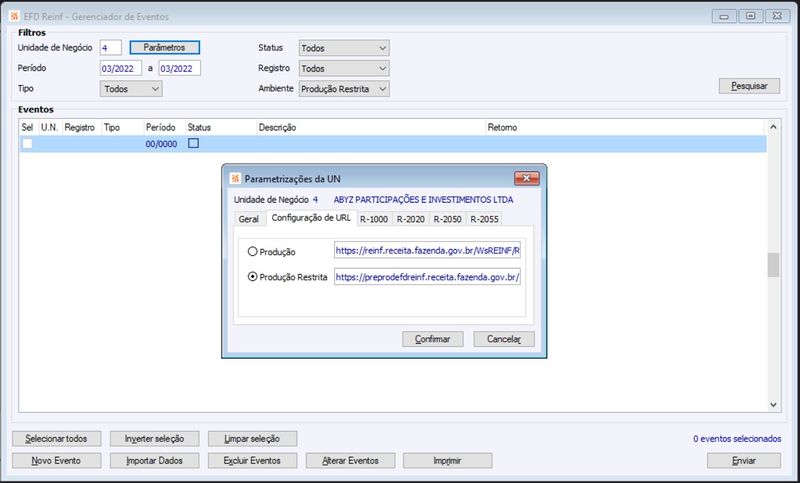The image size is (800, 483).
Task: Click the EFD Reinf window title icon
Action: coord(14,16)
